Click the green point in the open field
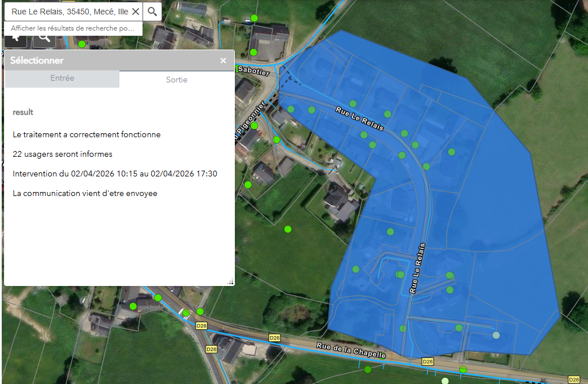 point(287,229)
